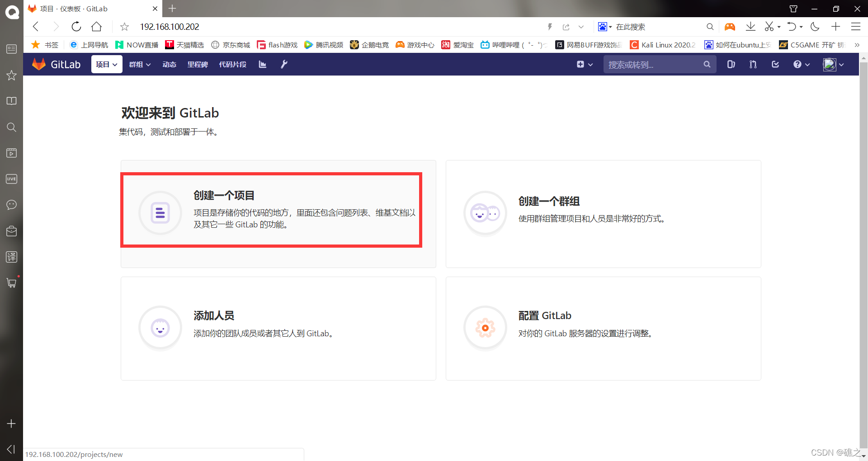Open the merge requests icon
The image size is (868, 461).
(753, 64)
